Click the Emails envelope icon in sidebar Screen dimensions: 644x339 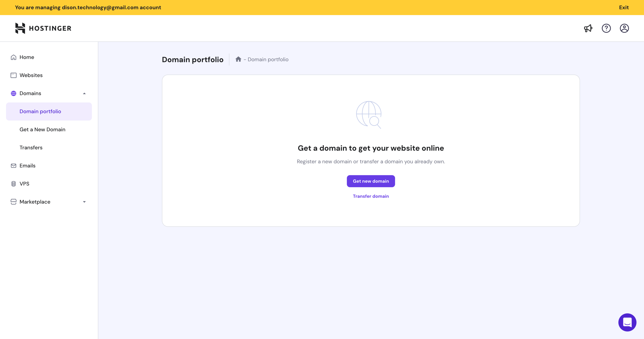tap(13, 166)
